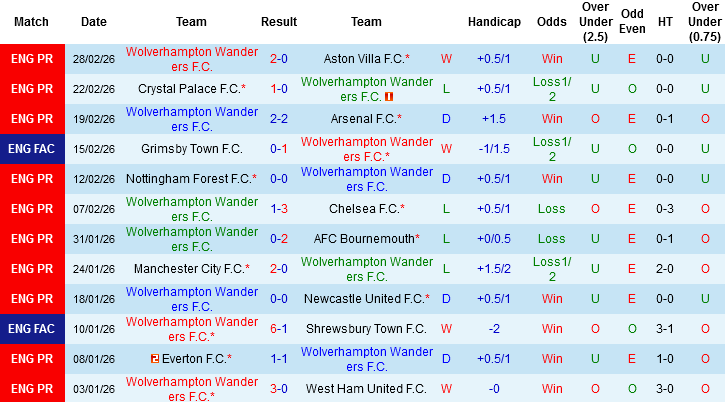The width and height of the screenshot is (725, 402).
Task: Open the Aston Villa F.C. team link
Action: point(366,59)
